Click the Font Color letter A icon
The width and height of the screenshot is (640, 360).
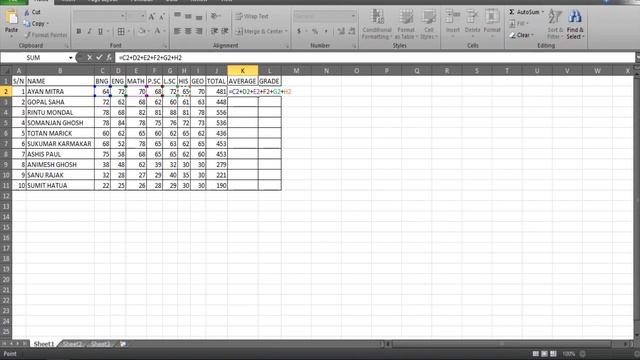[157, 31]
